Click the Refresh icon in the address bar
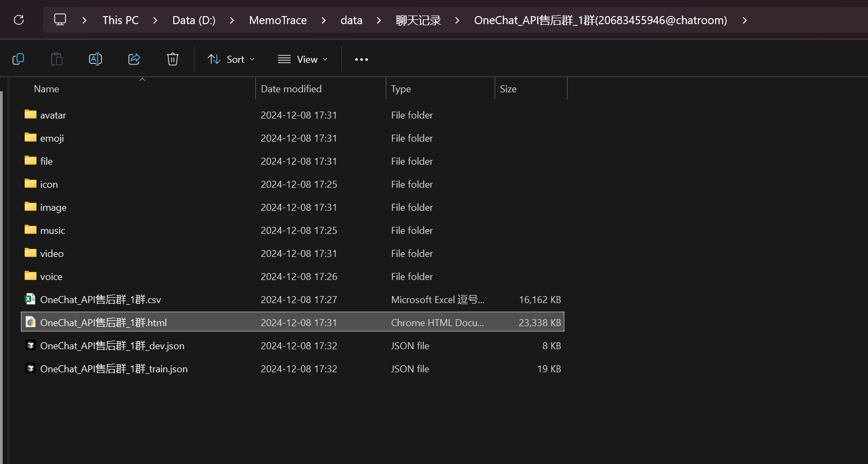Viewport: 868px width, 464px height. tap(19, 20)
